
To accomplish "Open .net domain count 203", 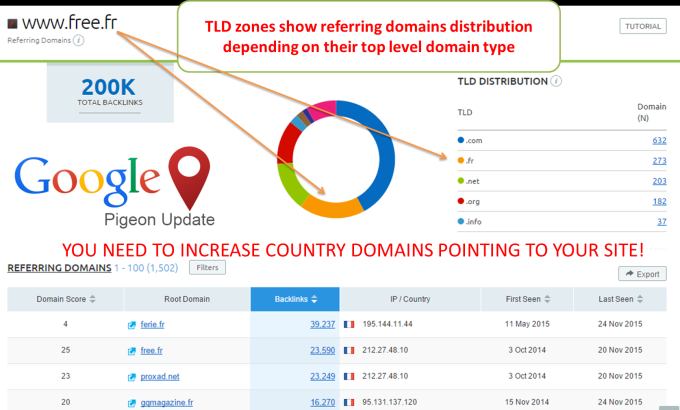I will click(659, 181).
